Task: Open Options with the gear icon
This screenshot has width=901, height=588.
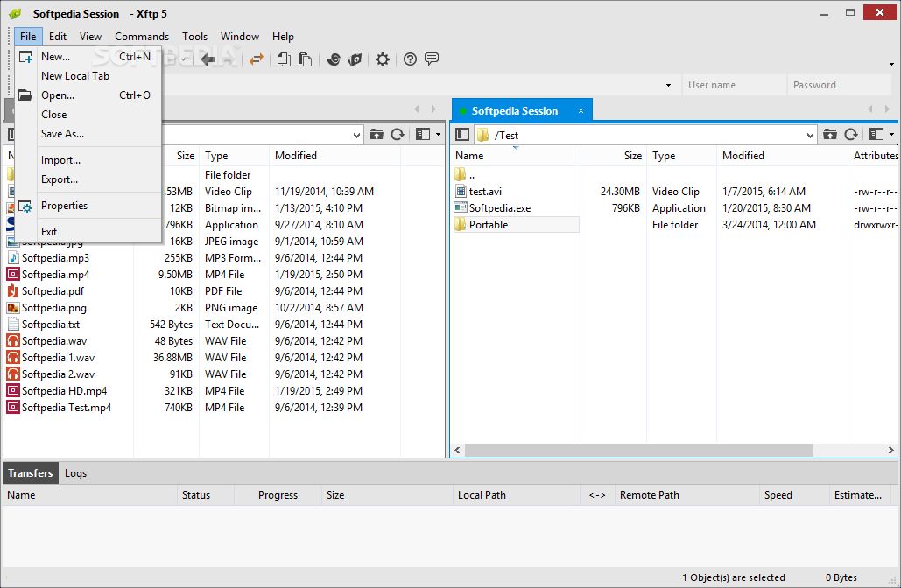Action: tap(382, 59)
